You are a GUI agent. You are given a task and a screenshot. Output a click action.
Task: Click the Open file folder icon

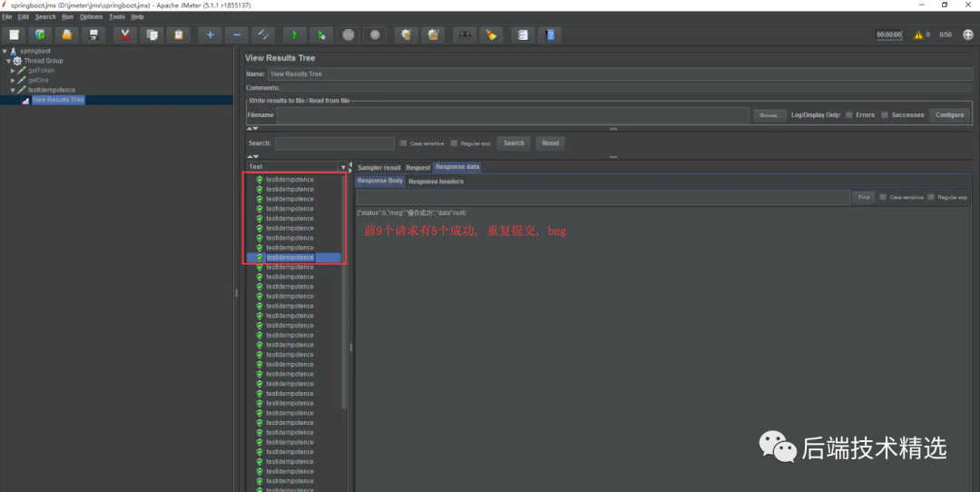(67, 35)
